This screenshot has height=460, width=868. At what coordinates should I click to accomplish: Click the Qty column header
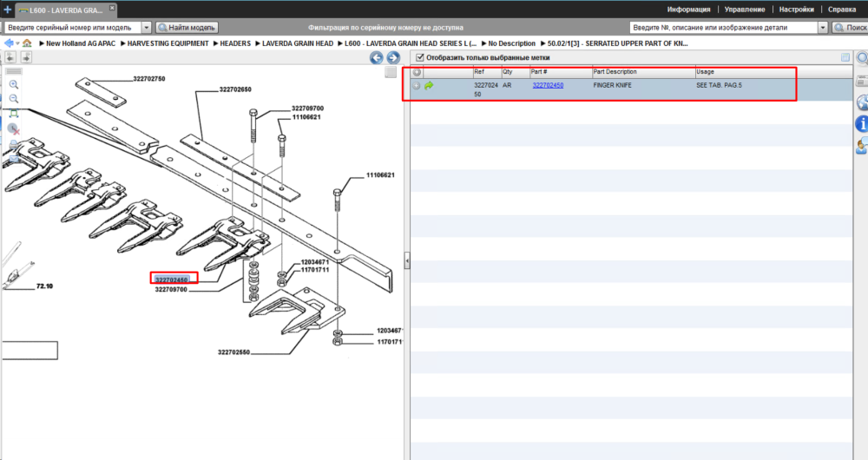pyautogui.click(x=516, y=72)
